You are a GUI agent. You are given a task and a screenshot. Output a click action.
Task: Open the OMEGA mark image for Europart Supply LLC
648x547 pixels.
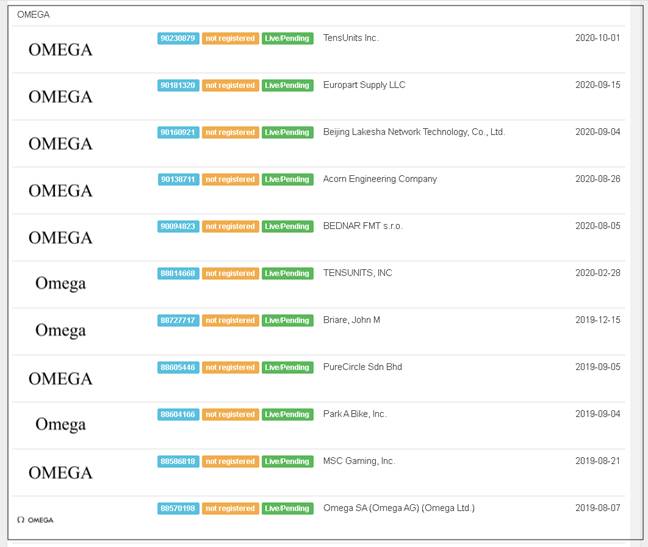pos(60,97)
